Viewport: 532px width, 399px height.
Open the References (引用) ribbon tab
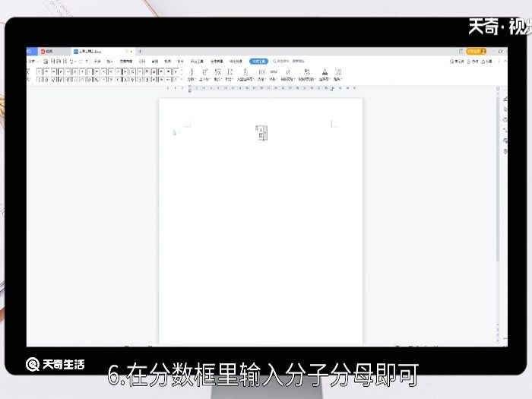click(x=142, y=62)
